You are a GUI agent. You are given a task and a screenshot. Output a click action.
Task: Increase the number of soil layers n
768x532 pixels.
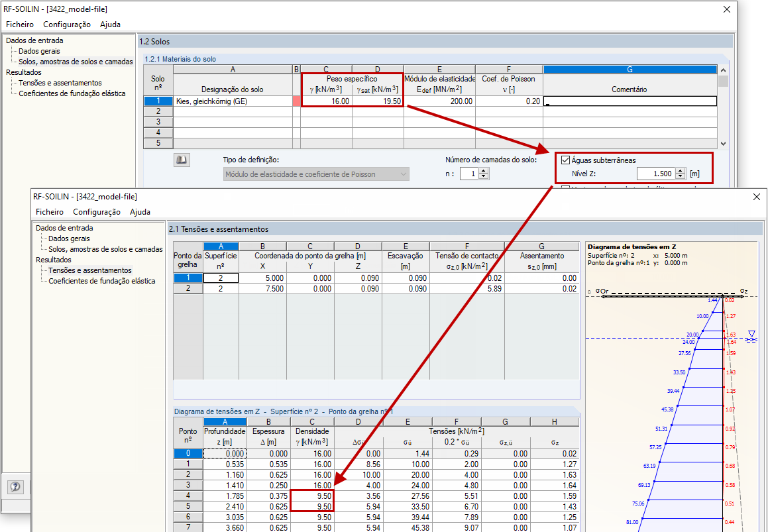pos(484,171)
